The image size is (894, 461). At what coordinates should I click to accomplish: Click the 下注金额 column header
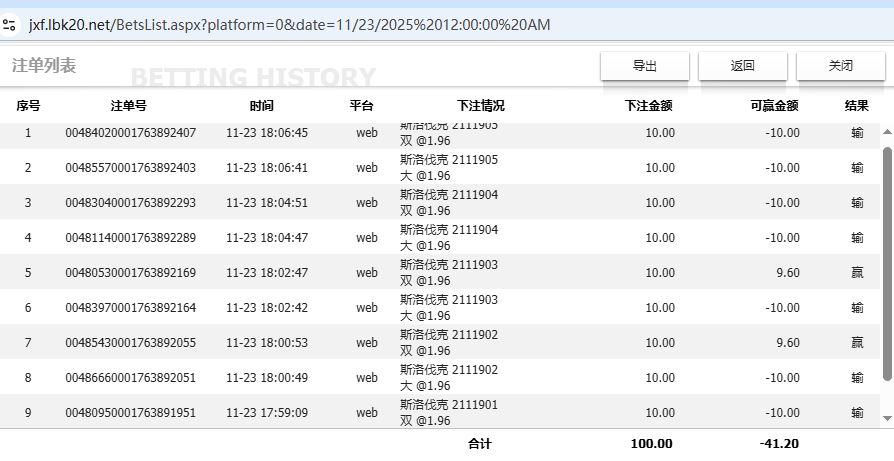tap(648, 106)
